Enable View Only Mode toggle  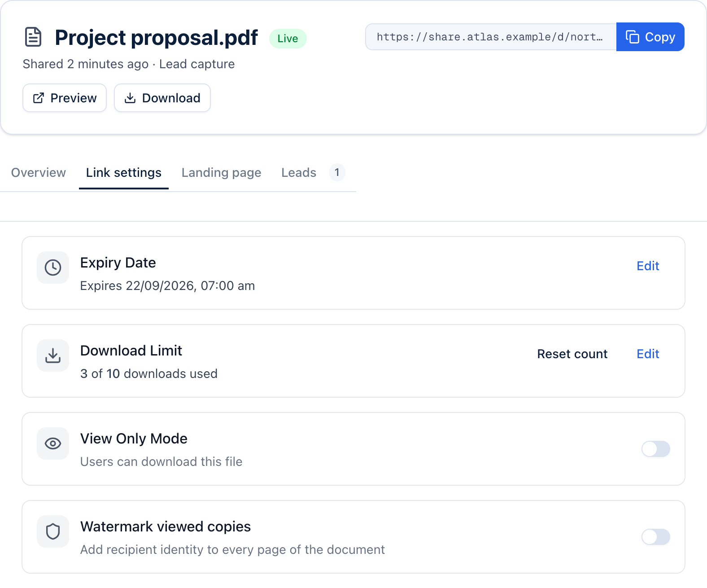click(655, 449)
